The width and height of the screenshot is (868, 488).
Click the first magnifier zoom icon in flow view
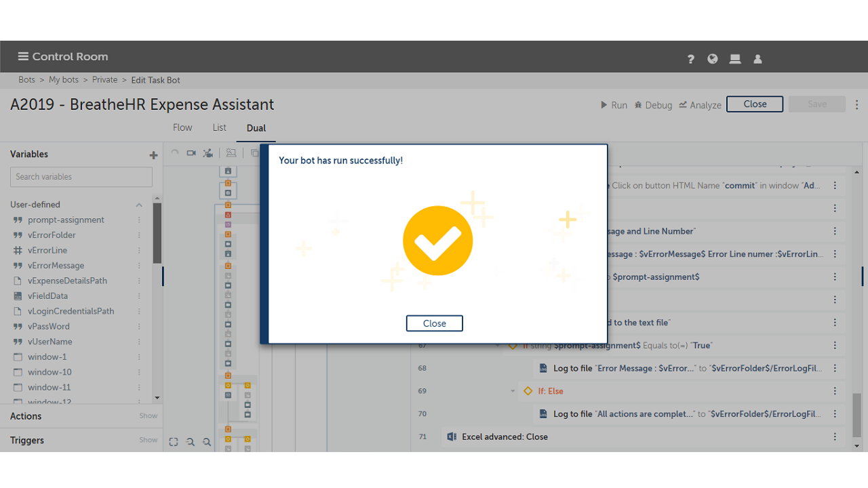[191, 442]
